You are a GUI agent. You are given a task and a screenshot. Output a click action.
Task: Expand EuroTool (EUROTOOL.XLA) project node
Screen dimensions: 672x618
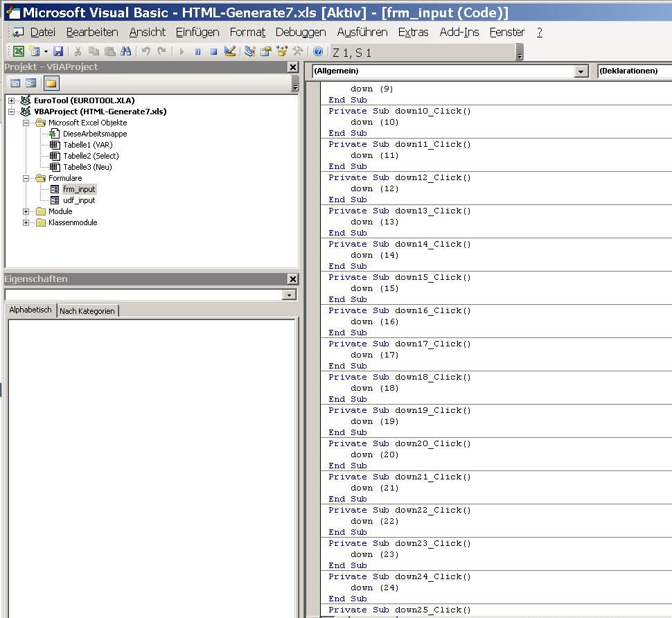pos(12,100)
